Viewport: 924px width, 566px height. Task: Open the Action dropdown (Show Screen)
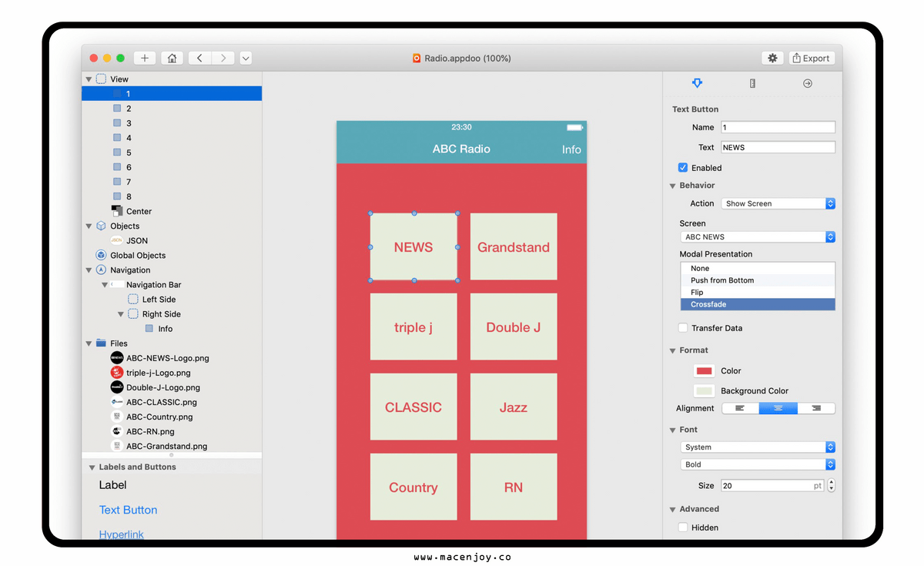pyautogui.click(x=778, y=203)
